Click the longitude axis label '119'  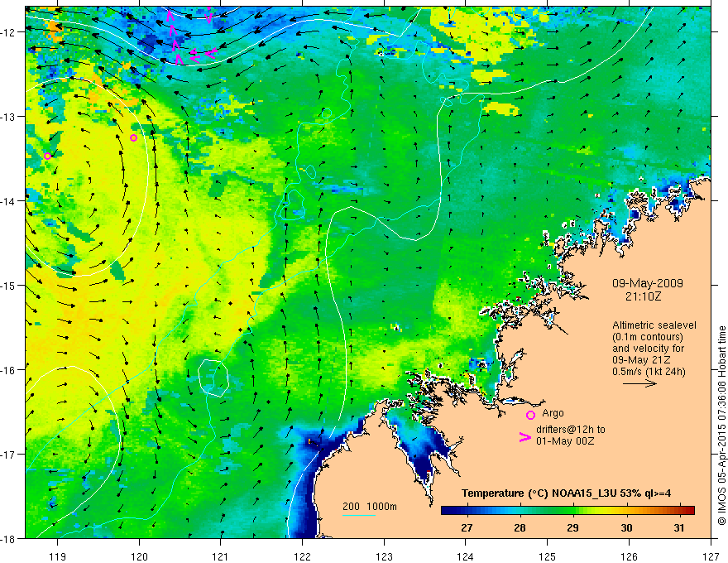58,556
